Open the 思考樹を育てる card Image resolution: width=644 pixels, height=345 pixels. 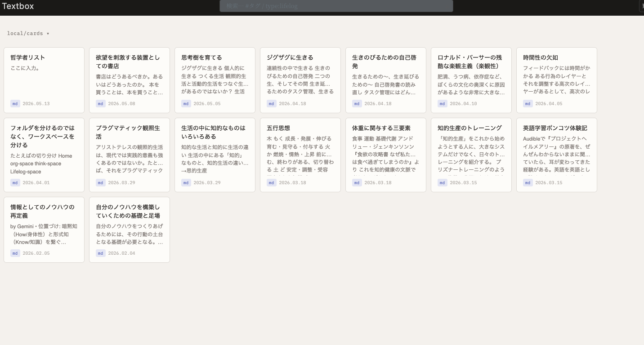coord(215,80)
